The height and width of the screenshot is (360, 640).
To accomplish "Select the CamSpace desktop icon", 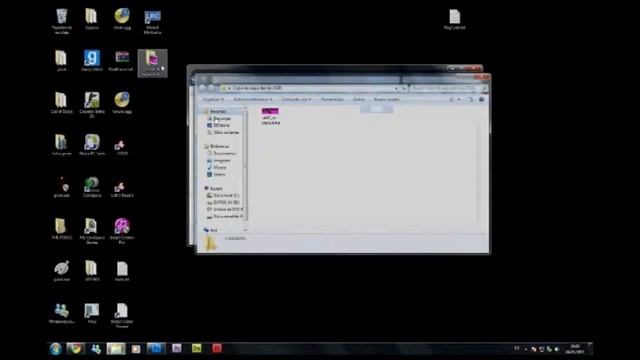I will (92, 187).
